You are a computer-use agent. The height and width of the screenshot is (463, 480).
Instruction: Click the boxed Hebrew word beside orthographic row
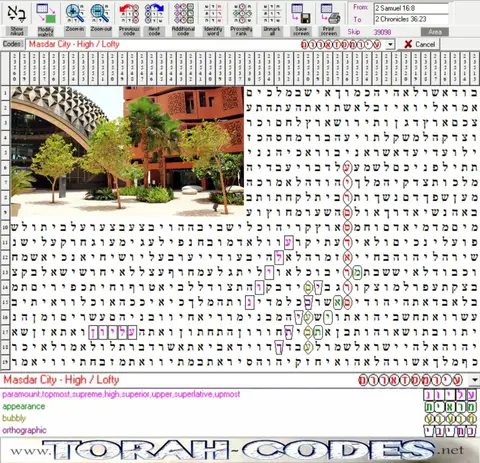[450, 431]
